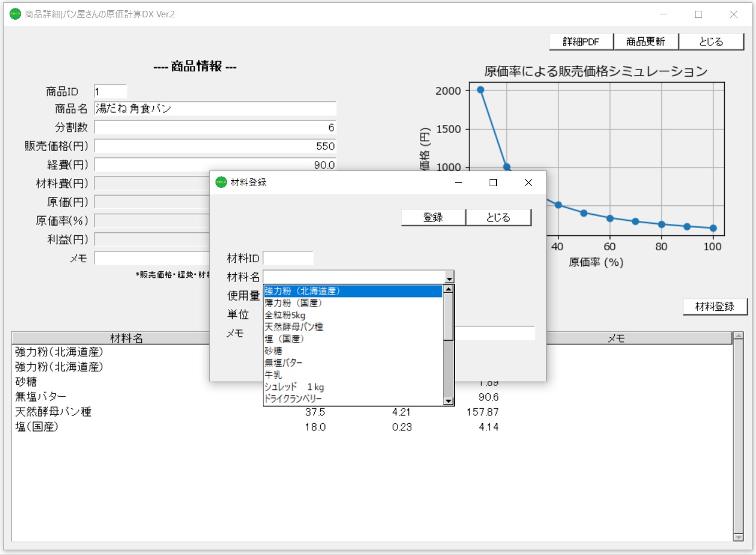Click the 商品名 field containing 湯だね角食パン

coord(215,108)
